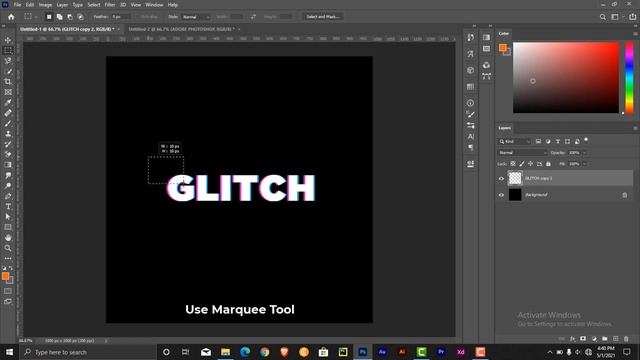640x360 pixels.
Task: Click the hue spectrum slider
Action: [x=629, y=78]
